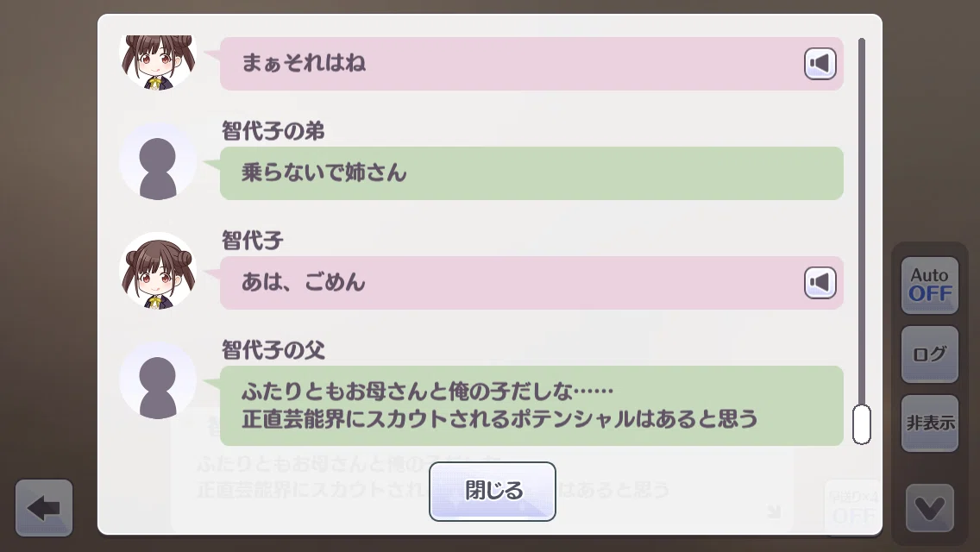Toggle fast-forward x4 OFF button

(x=853, y=508)
